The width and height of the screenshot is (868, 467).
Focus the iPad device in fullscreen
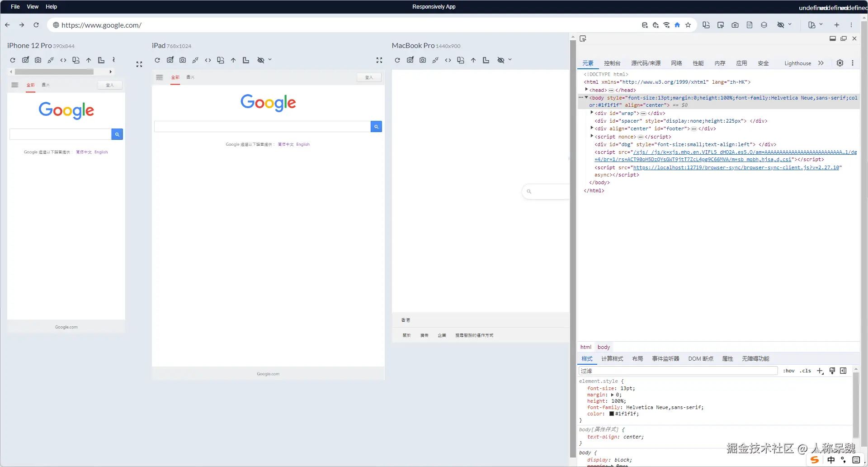(x=379, y=60)
